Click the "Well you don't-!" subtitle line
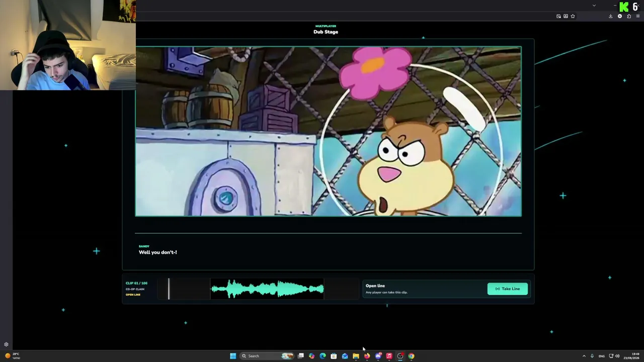 coord(158,252)
